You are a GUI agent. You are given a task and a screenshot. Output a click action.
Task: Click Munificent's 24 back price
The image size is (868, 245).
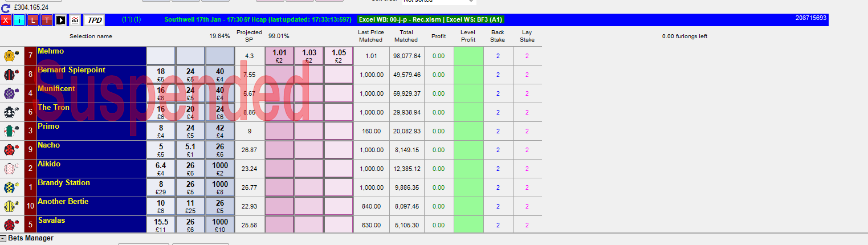pyautogui.click(x=190, y=93)
